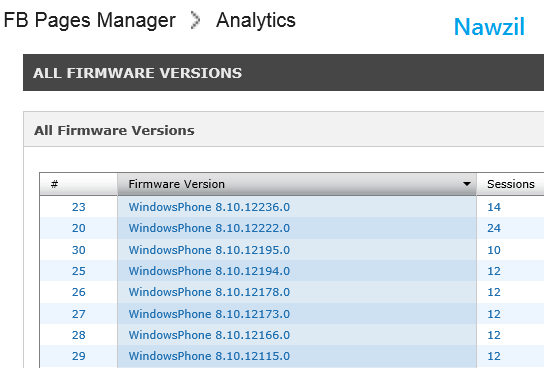Click the Firmware Version sort arrow
Viewport: 544px width, 368px height.
click(x=467, y=184)
